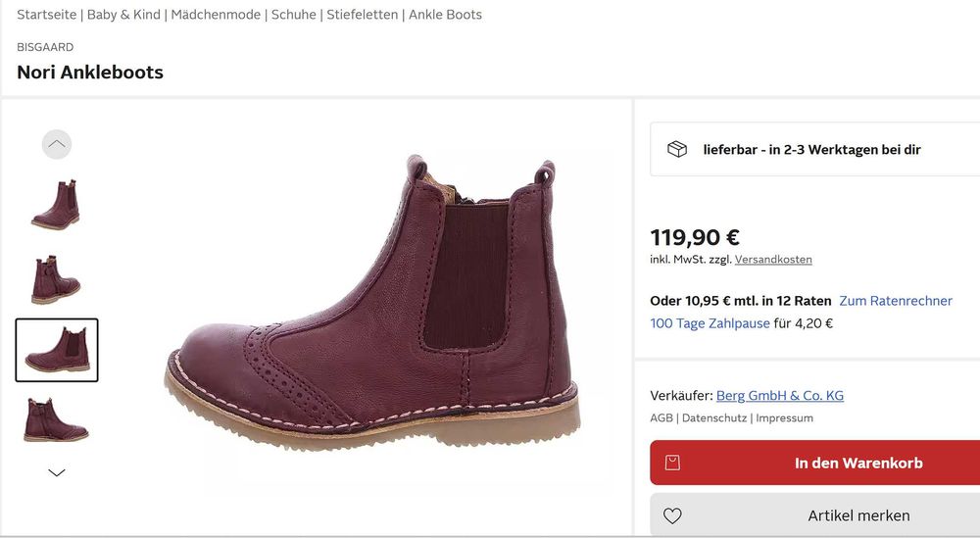Open the Zum Ratenrechner link
The height and width of the screenshot is (538, 980).
pyautogui.click(x=896, y=301)
